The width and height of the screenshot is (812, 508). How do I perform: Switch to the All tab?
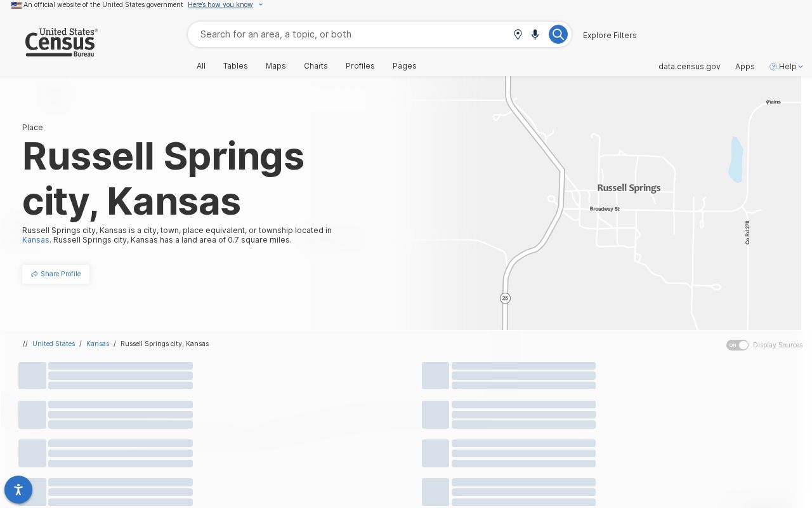pyautogui.click(x=201, y=66)
